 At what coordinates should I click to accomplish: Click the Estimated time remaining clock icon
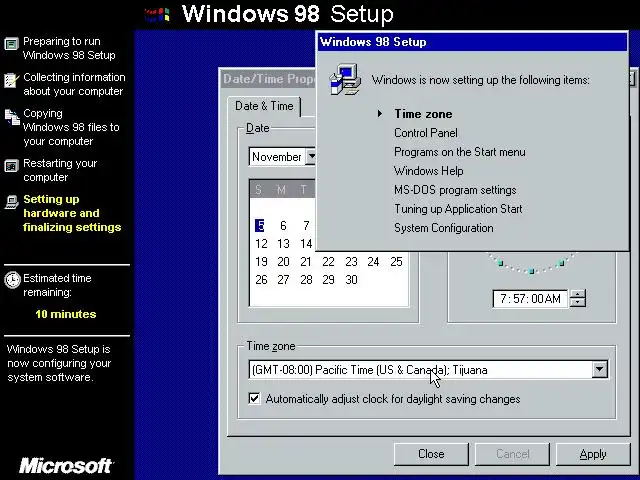pyautogui.click(x=12, y=280)
